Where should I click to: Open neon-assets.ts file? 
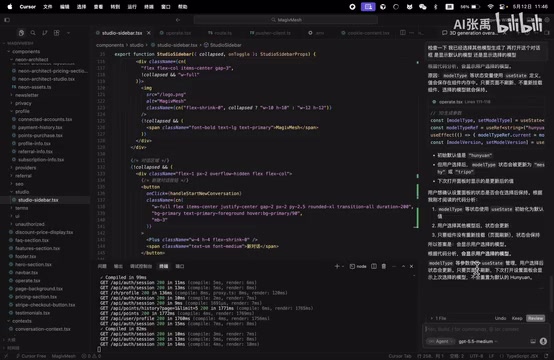(x=34, y=87)
